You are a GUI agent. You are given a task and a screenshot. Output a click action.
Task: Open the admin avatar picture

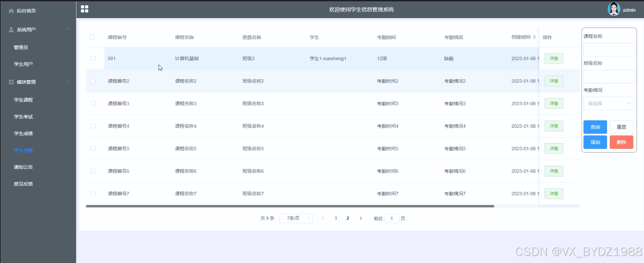pyautogui.click(x=614, y=9)
